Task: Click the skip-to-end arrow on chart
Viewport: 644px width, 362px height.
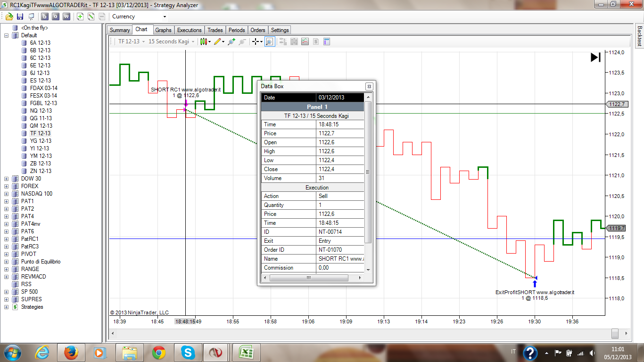Action: [595, 58]
